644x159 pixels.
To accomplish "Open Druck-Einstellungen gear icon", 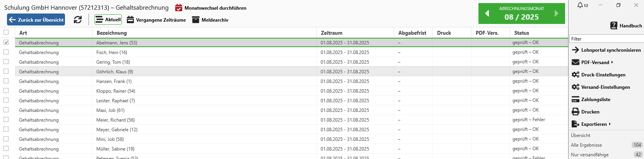I will (x=576, y=75).
